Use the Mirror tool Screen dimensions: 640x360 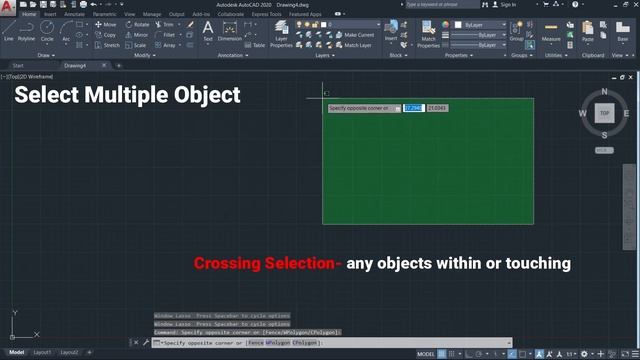click(x=137, y=35)
